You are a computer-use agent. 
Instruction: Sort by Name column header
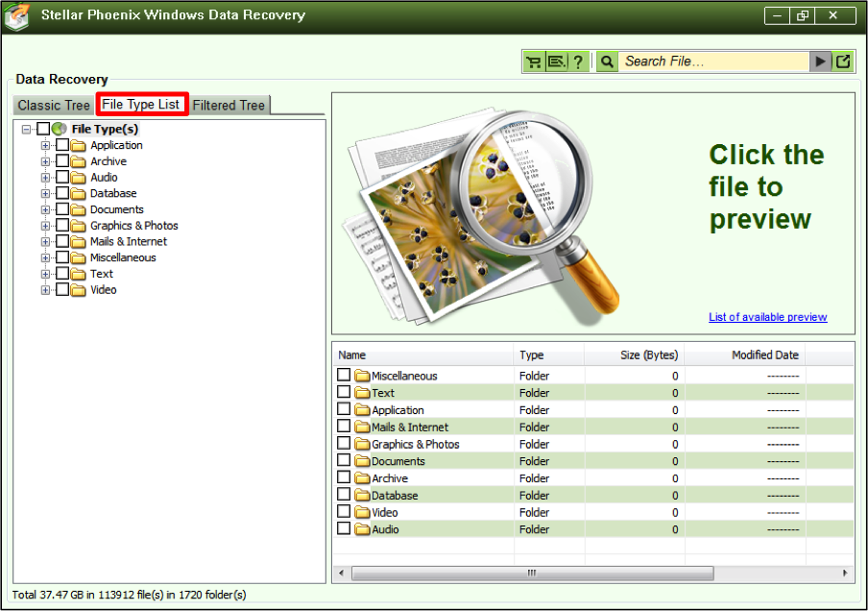423,355
